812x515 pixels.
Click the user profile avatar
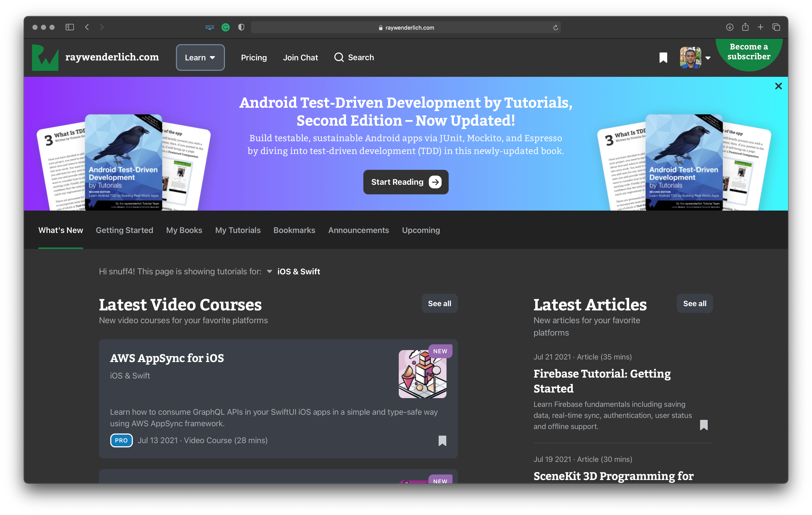690,57
